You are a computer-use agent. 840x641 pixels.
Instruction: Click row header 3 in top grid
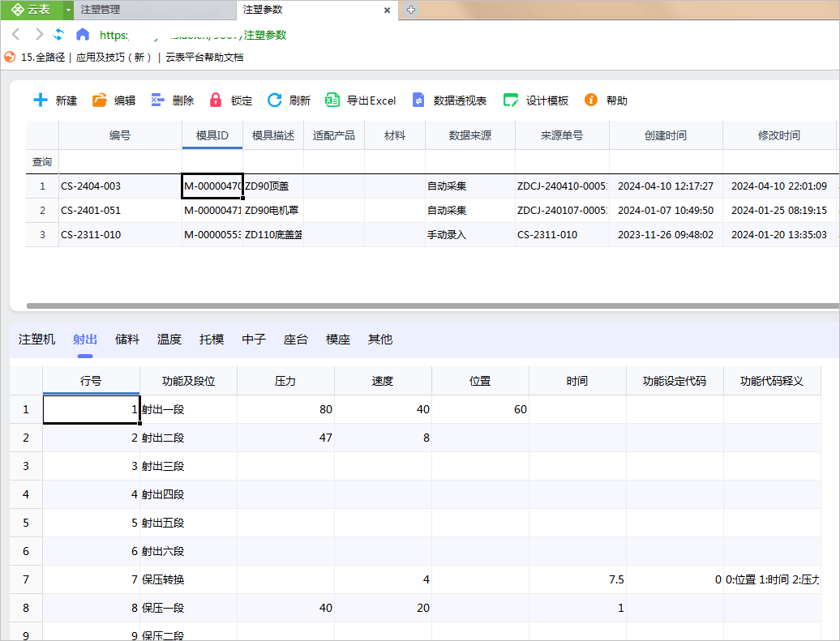click(42, 234)
